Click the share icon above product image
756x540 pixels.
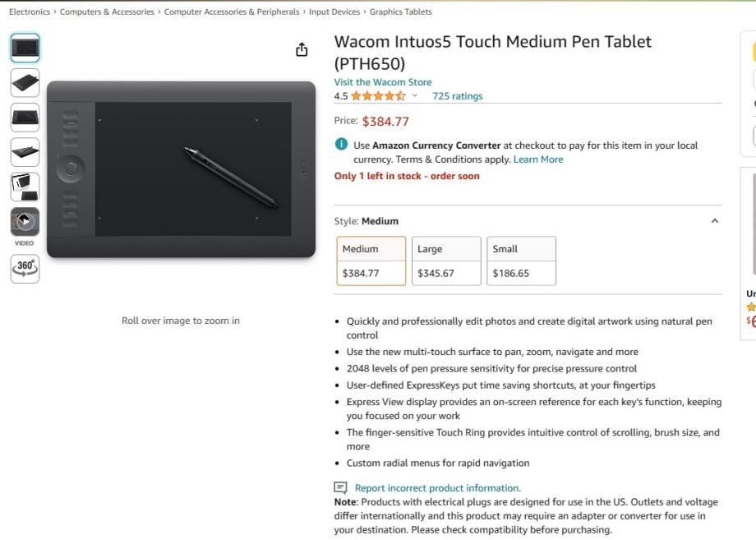[x=302, y=50]
